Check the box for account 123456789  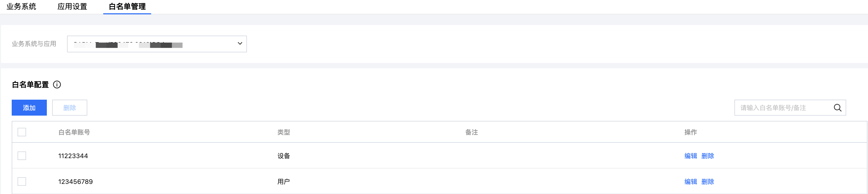point(22,182)
